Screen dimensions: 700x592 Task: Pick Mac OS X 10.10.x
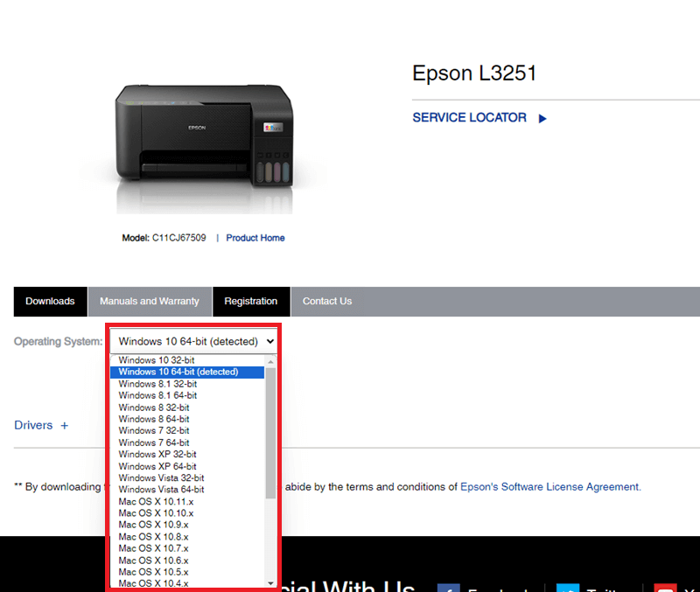coord(187,513)
